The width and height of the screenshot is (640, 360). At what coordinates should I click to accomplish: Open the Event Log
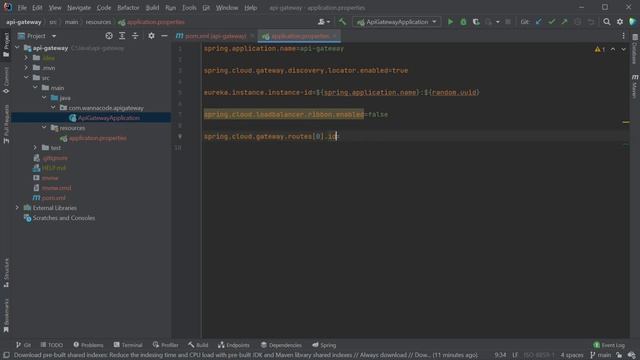tap(609, 345)
